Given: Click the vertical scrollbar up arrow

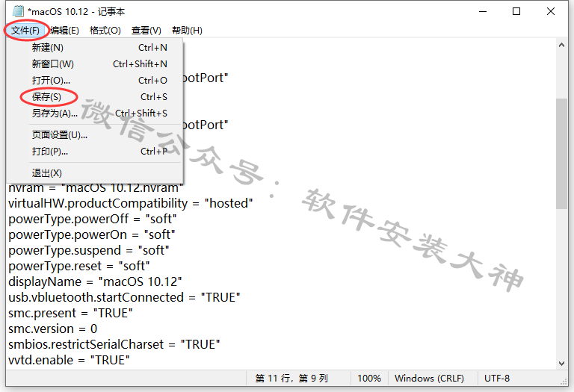Looking at the screenshot, I should coord(561,46).
